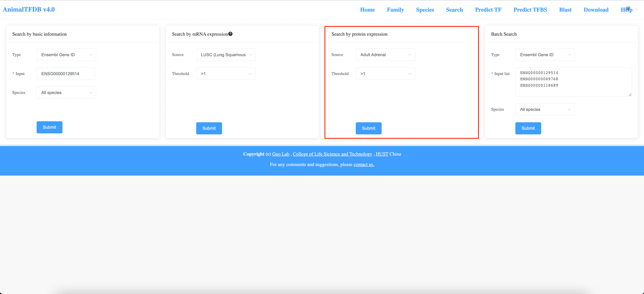Open the Predict TFBS page
This screenshot has width=644, height=294.
pyautogui.click(x=530, y=10)
